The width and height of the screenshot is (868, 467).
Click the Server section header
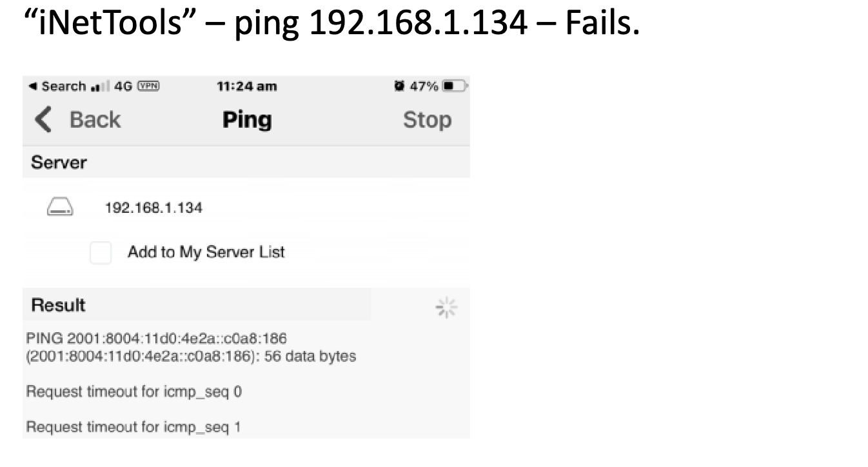click(x=59, y=163)
